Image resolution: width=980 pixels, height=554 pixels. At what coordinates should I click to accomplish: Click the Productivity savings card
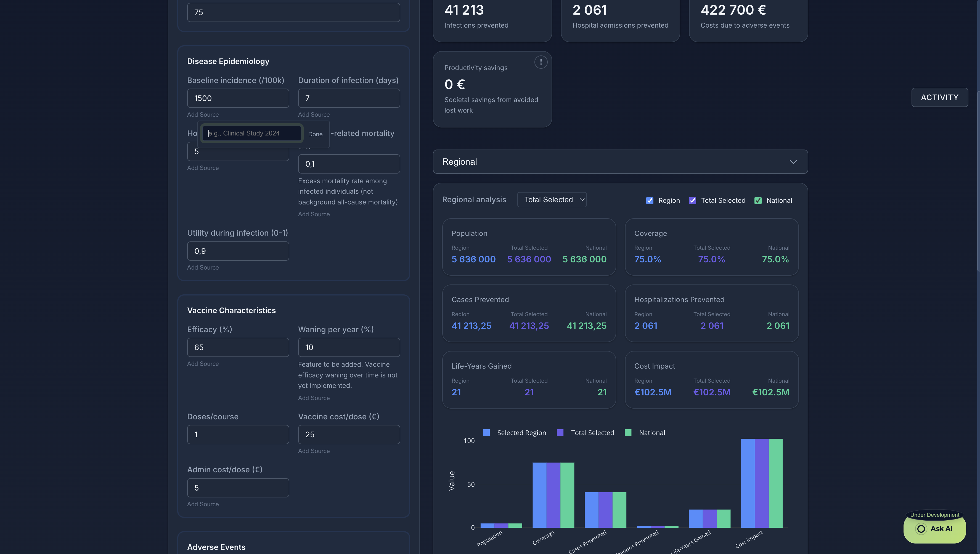tap(492, 89)
